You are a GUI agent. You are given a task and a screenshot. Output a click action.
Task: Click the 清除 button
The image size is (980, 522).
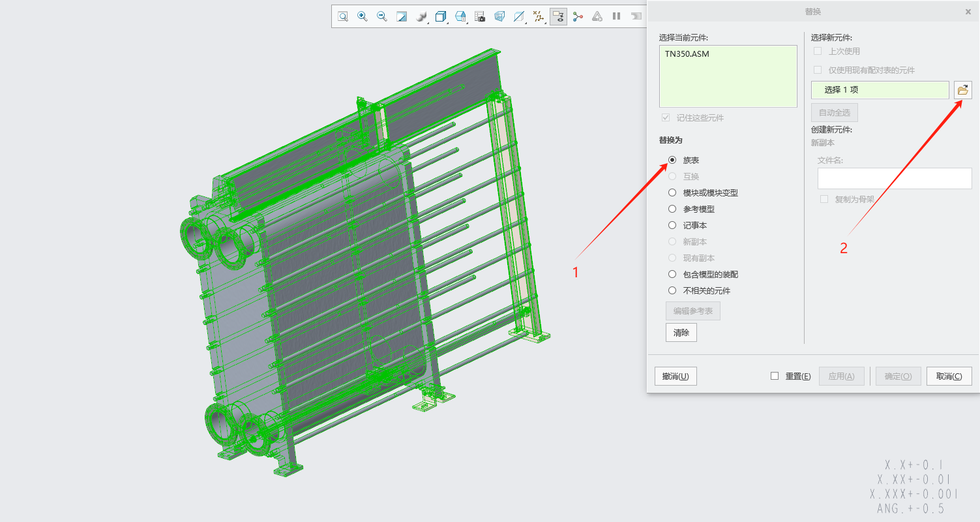(681, 332)
